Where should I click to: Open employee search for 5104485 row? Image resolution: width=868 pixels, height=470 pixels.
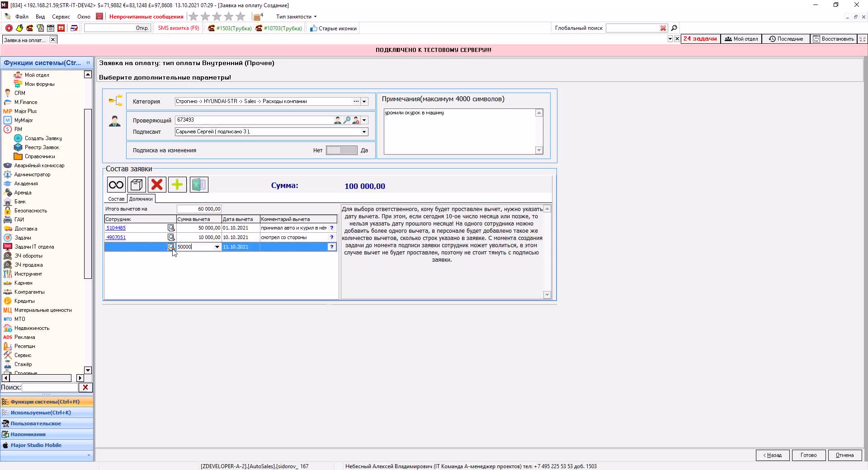[171, 228]
